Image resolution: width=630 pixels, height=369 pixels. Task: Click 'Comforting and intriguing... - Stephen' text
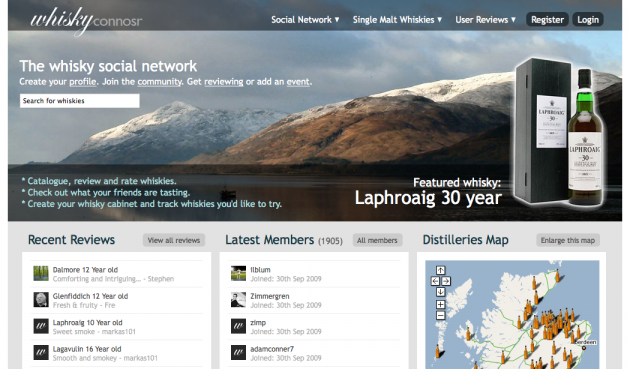113,279
